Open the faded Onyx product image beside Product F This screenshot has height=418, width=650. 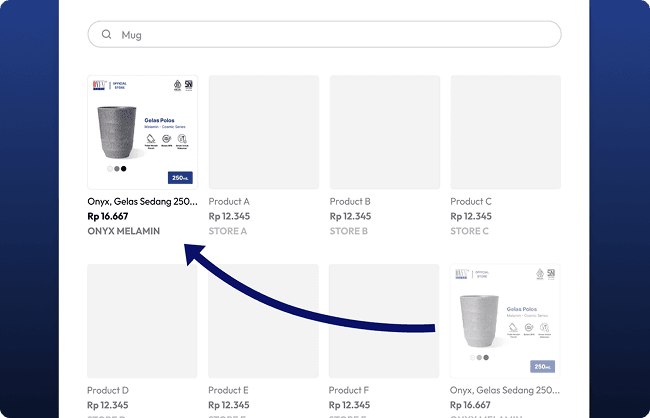point(505,321)
